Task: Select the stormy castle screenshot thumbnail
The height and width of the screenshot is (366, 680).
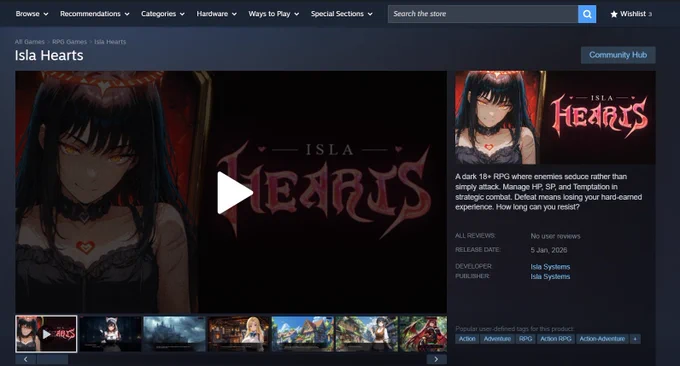Action: point(174,334)
